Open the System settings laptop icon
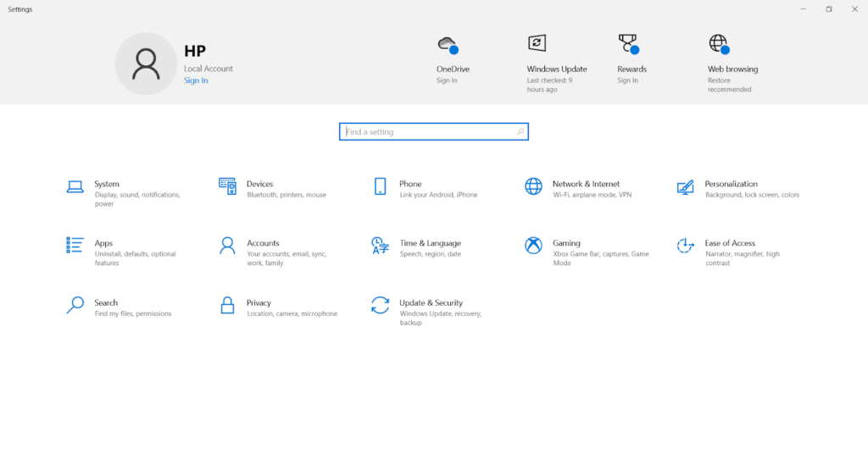 click(75, 186)
